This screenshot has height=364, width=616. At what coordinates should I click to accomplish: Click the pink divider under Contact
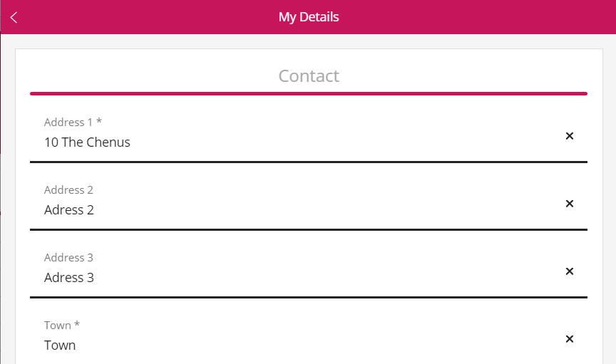point(309,93)
